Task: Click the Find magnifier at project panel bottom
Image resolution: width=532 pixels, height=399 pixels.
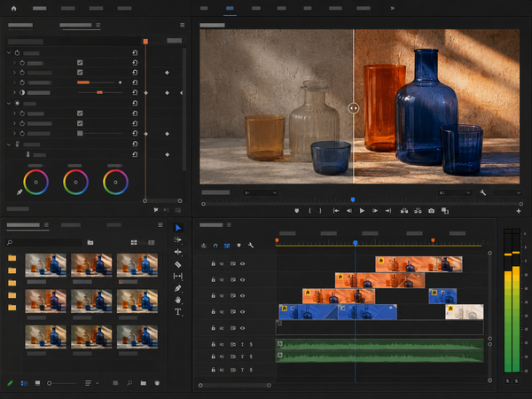Action: 129,383
